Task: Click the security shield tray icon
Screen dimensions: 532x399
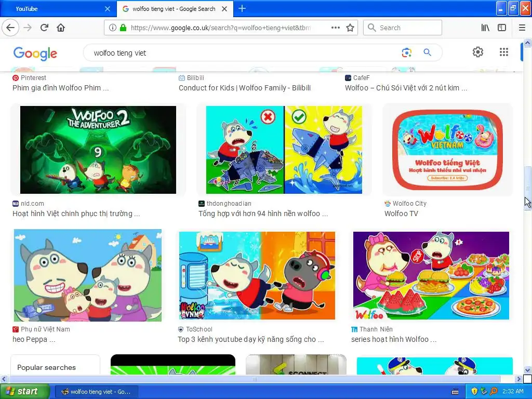Action: pos(474,392)
